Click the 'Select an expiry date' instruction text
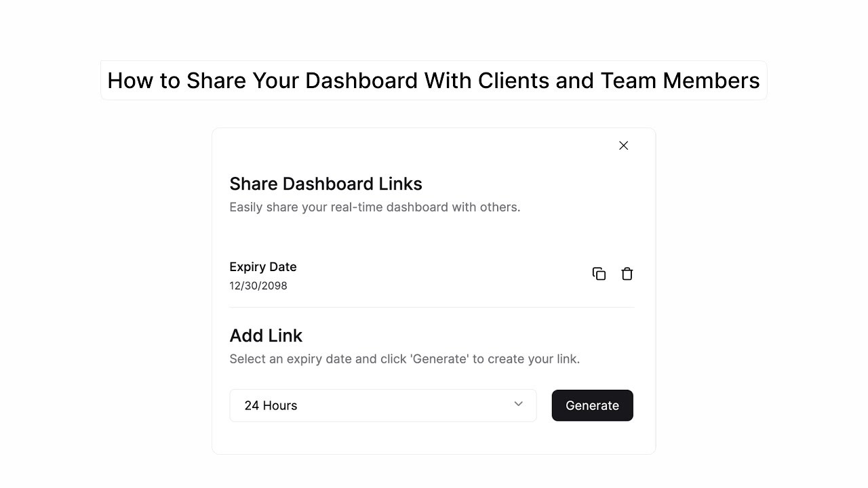Image resolution: width=868 pixels, height=488 pixels. (x=405, y=359)
